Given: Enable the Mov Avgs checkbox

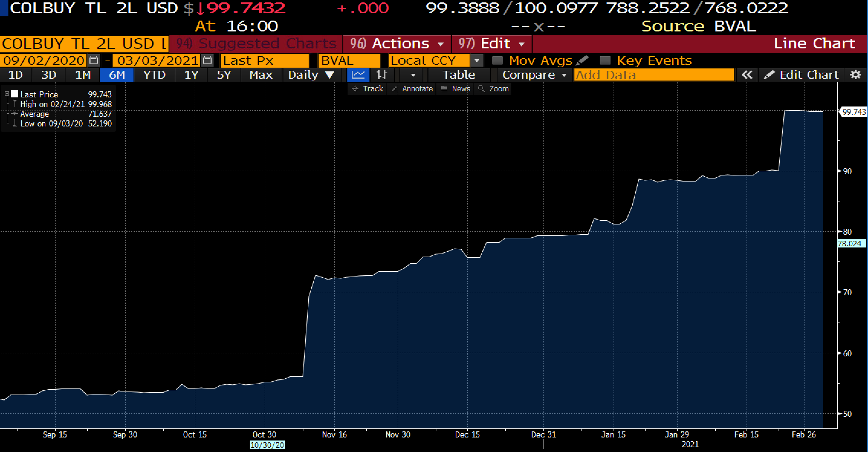Looking at the screenshot, I should tap(497, 61).
